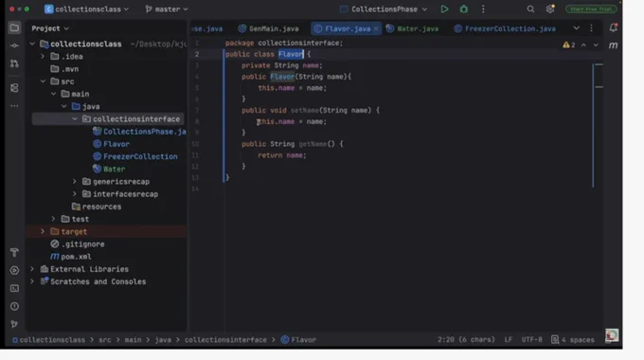Screen dimensions: 644x360
Task: Collapse the collectionsinterface package
Action: tap(75, 118)
